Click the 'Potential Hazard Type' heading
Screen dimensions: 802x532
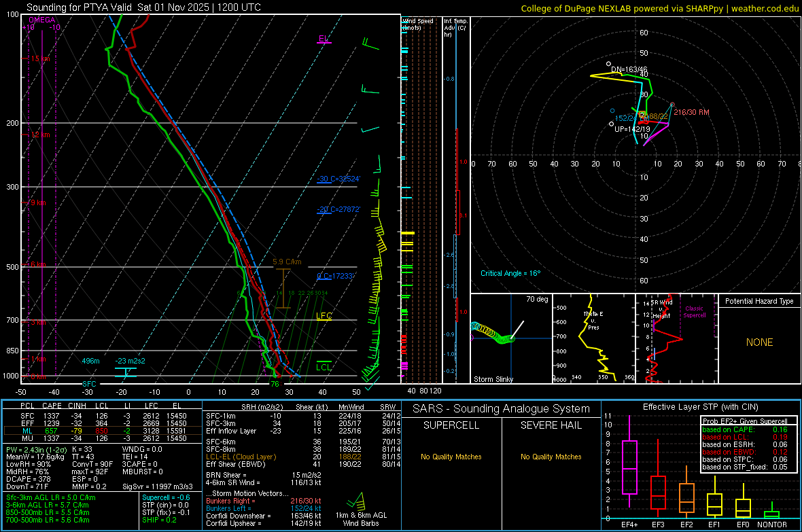tap(759, 301)
